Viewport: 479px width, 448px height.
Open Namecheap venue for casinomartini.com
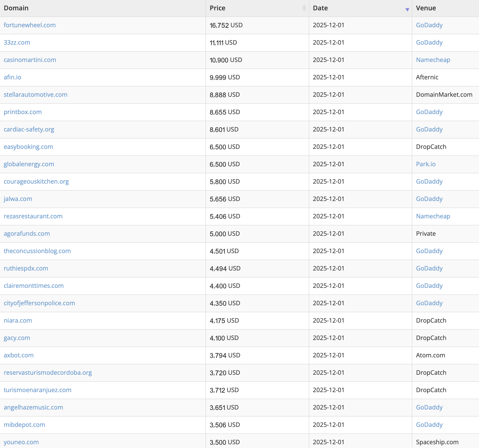[x=433, y=60]
